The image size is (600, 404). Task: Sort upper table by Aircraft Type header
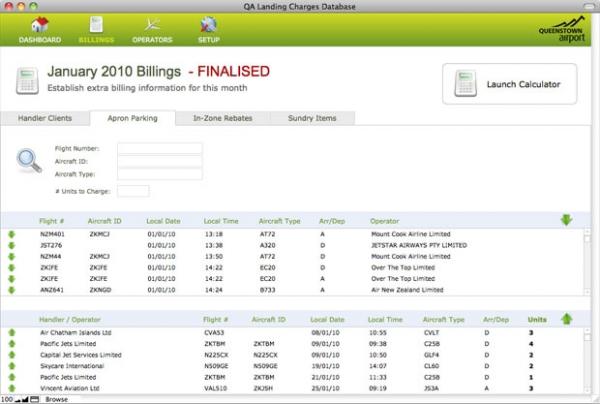click(279, 221)
